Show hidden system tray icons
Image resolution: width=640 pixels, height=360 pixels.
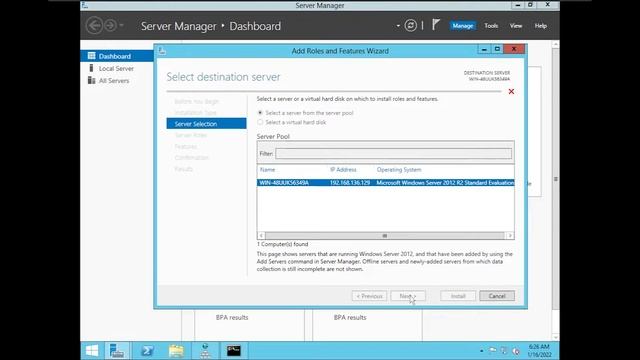point(482,351)
